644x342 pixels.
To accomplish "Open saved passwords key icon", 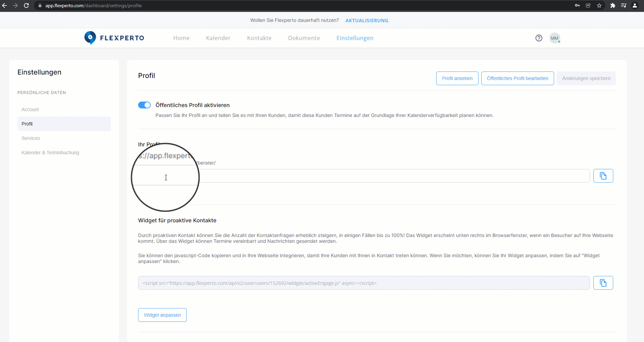I will tap(577, 5).
